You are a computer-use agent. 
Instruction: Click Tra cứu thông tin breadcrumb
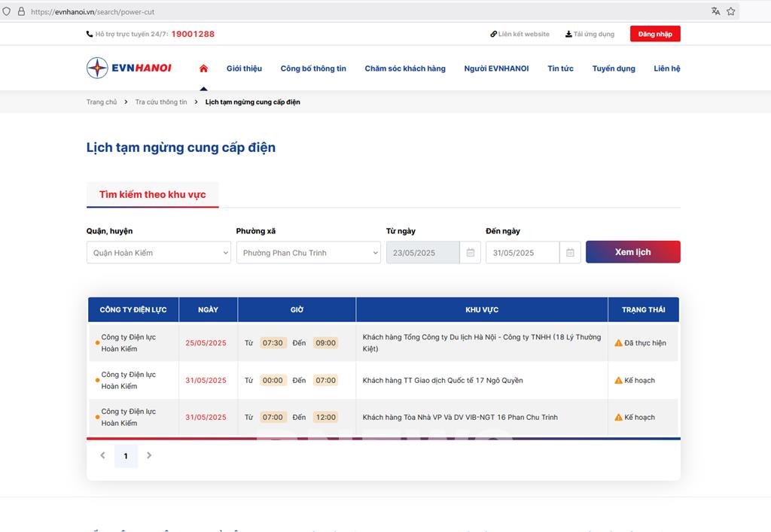point(161,102)
